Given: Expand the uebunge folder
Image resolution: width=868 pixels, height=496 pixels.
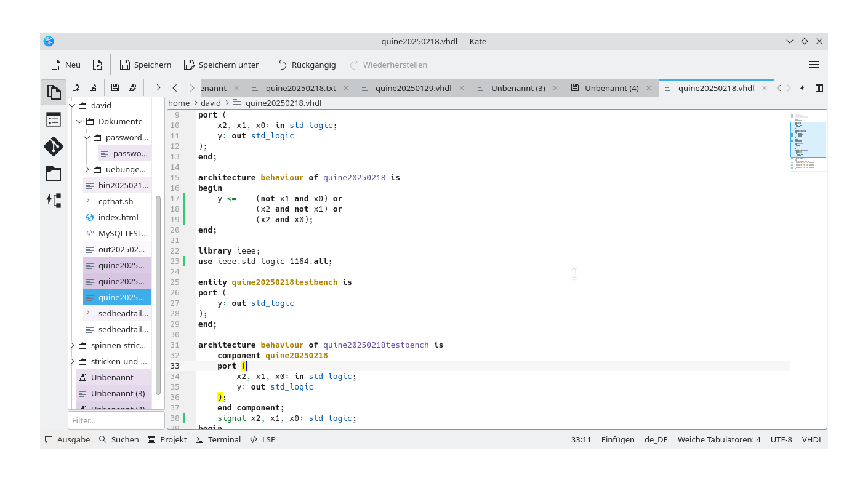Looking at the screenshot, I should [x=87, y=169].
